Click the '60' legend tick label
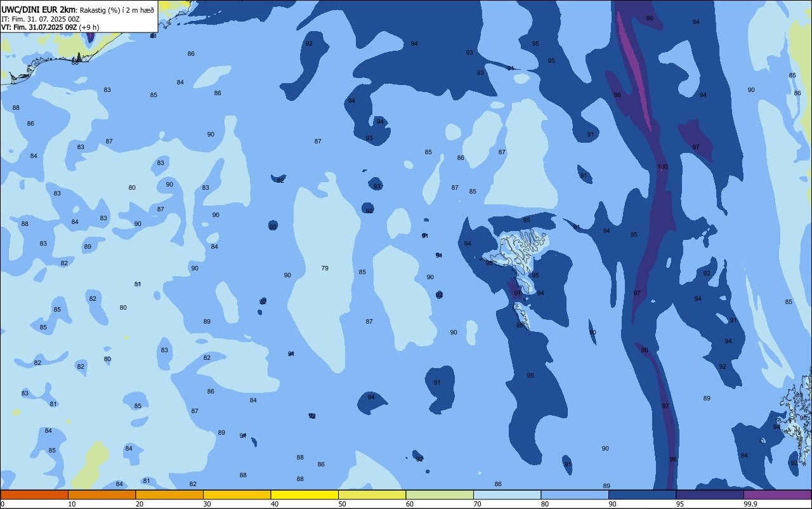Screen dimensions: 812x509 [410, 504]
